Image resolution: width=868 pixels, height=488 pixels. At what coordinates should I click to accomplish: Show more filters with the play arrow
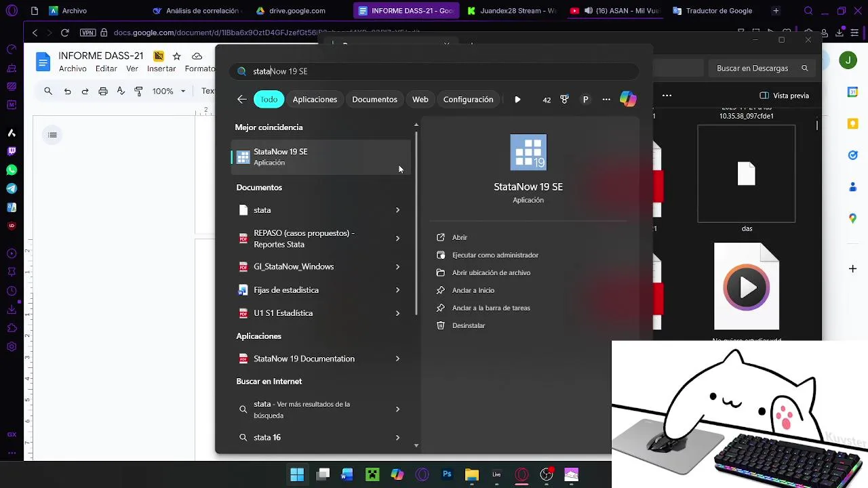tap(517, 100)
